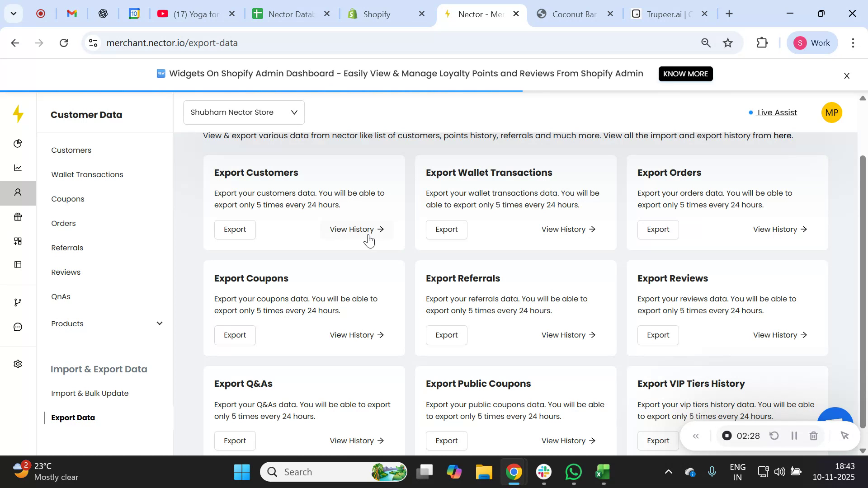Collapse the recording toolbar with double chevron
This screenshot has height=488, width=868.
696,436
